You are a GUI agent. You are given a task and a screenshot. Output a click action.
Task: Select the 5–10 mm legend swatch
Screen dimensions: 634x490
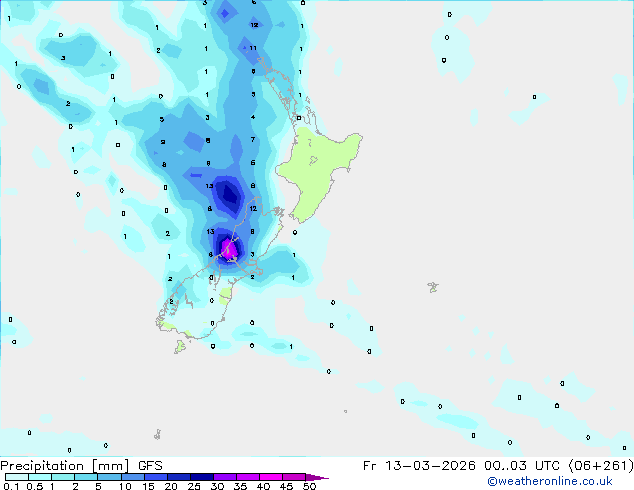[109, 477]
